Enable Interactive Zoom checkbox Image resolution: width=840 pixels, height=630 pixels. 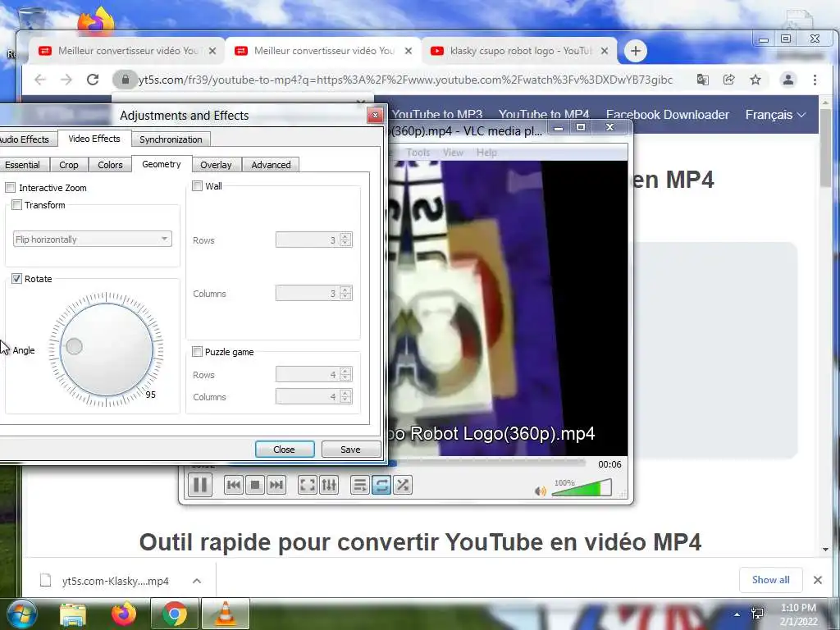pyautogui.click(x=10, y=188)
